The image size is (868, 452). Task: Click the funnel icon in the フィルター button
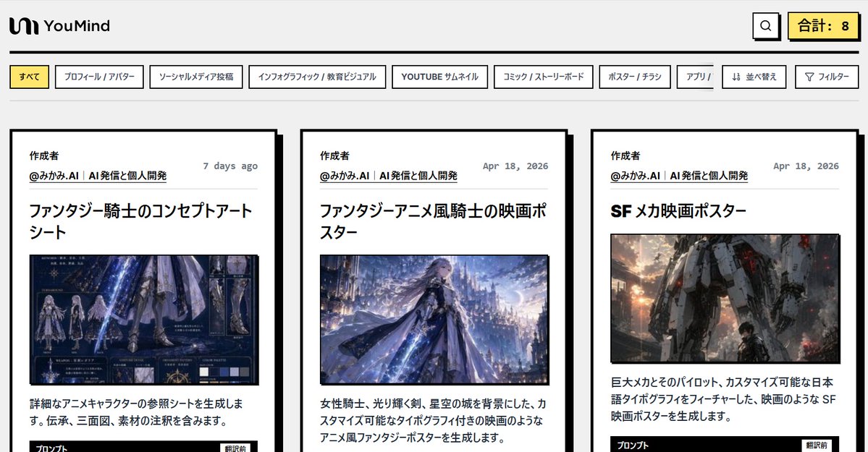coord(808,77)
